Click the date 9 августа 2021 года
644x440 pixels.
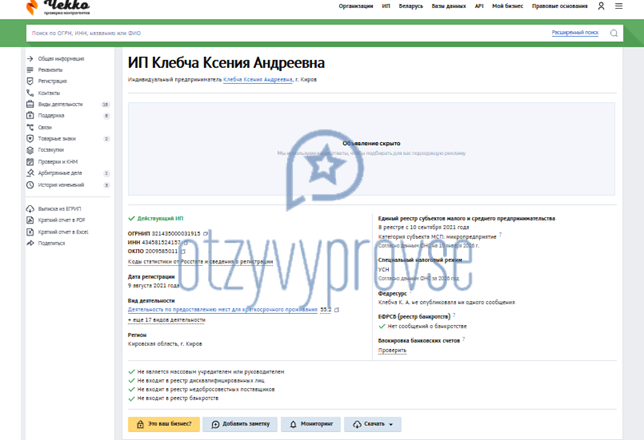coord(154,286)
